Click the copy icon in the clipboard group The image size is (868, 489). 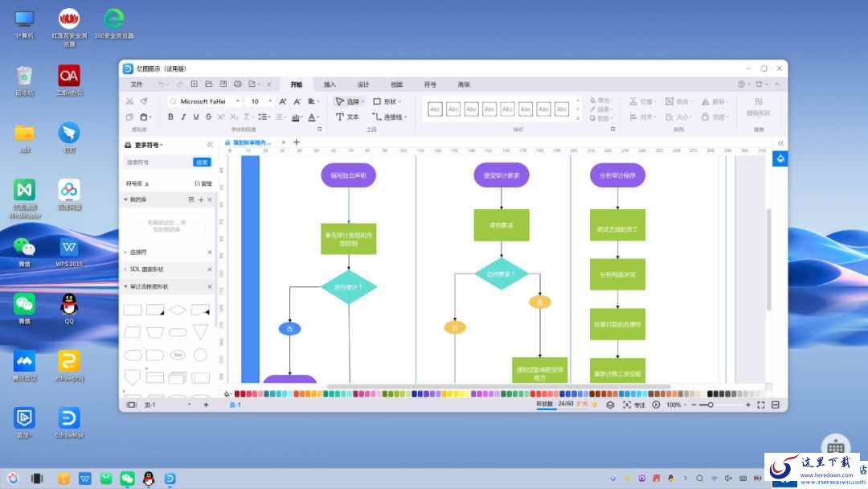[129, 117]
